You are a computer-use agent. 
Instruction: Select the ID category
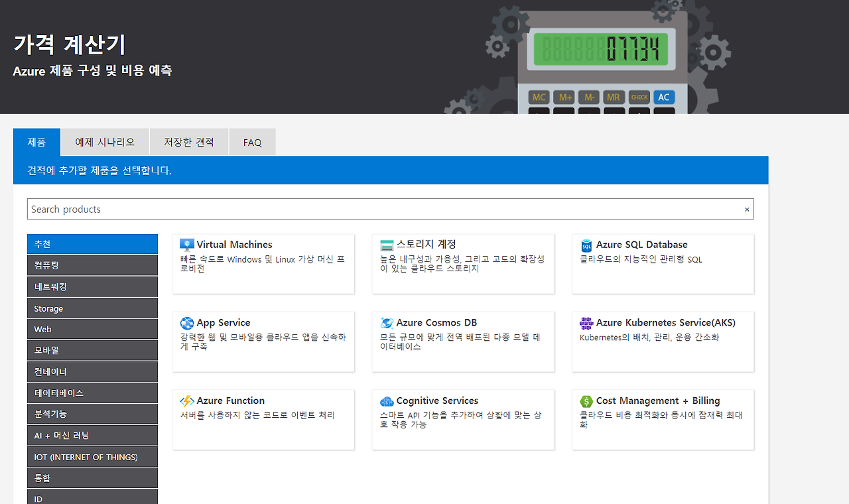click(x=92, y=497)
